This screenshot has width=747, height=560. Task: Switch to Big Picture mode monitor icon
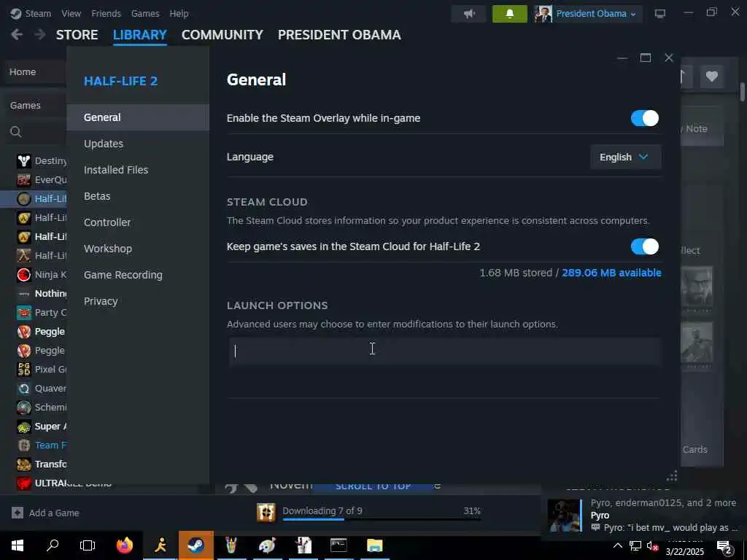click(659, 14)
